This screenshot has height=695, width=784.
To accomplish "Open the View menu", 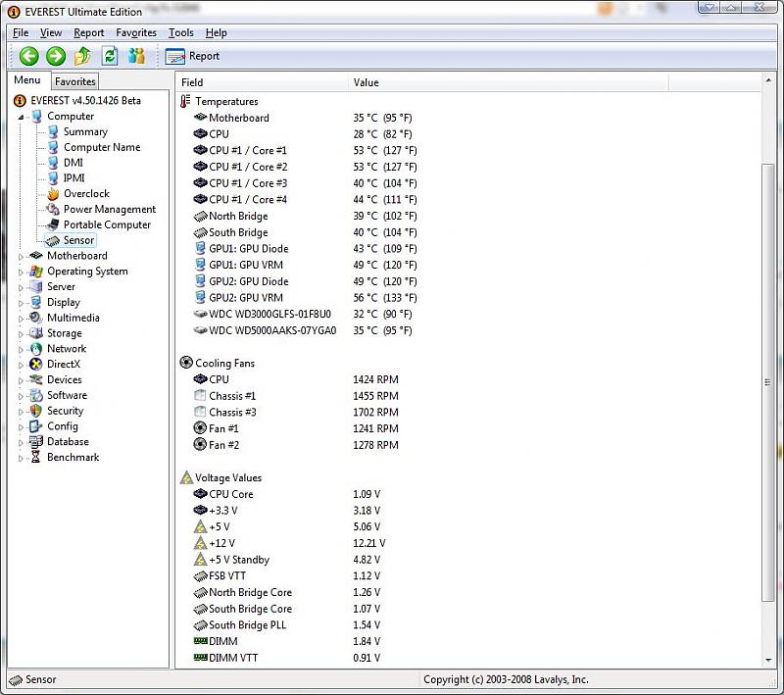I will pos(51,33).
